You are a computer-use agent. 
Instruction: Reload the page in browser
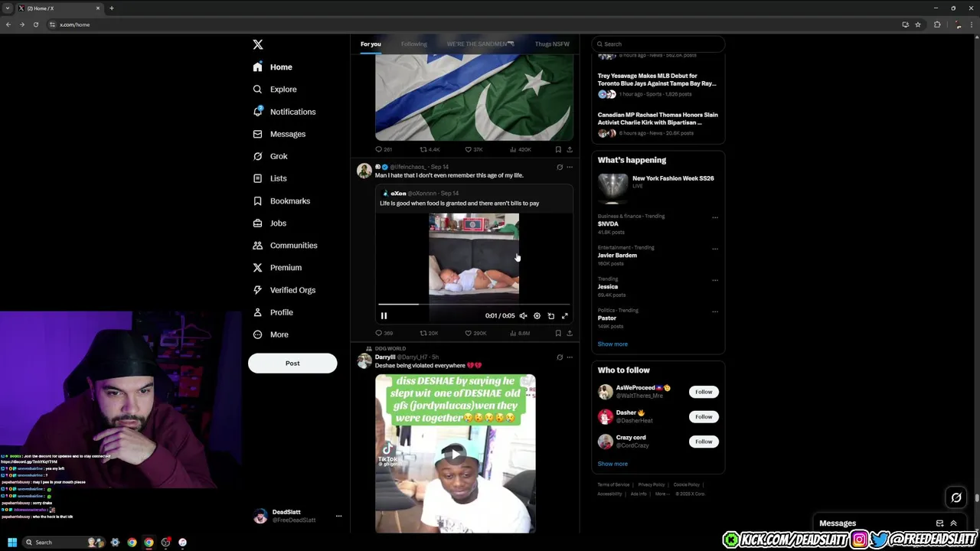35,24
